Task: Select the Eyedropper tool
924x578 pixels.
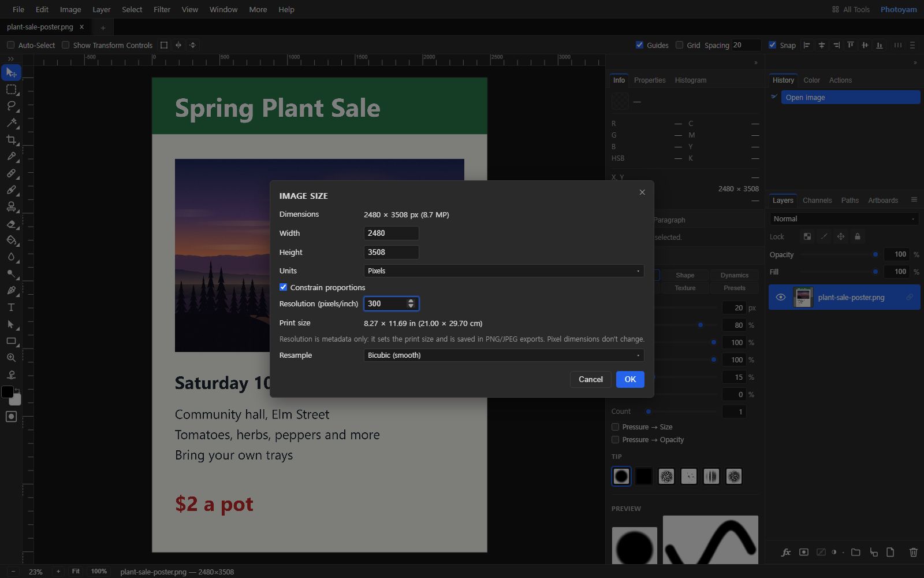Action: 11,156
